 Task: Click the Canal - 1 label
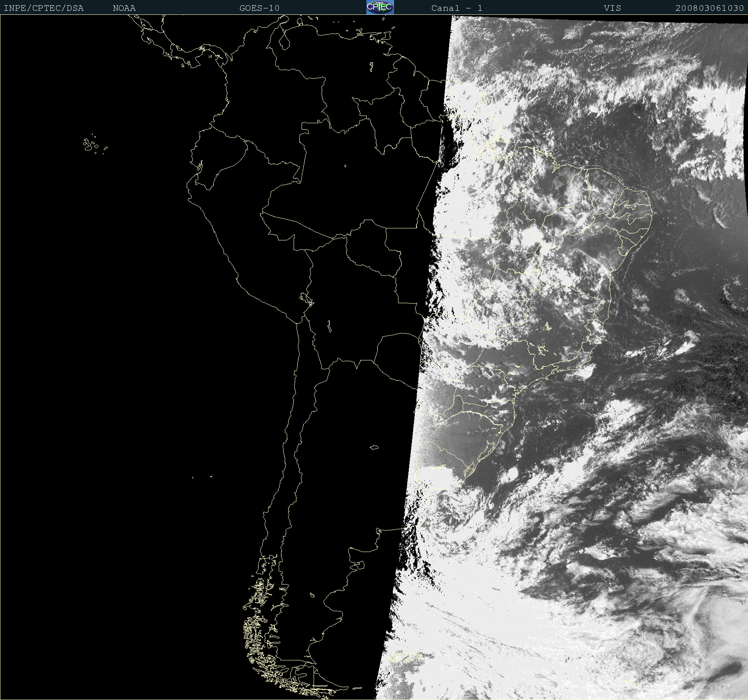(457, 8)
